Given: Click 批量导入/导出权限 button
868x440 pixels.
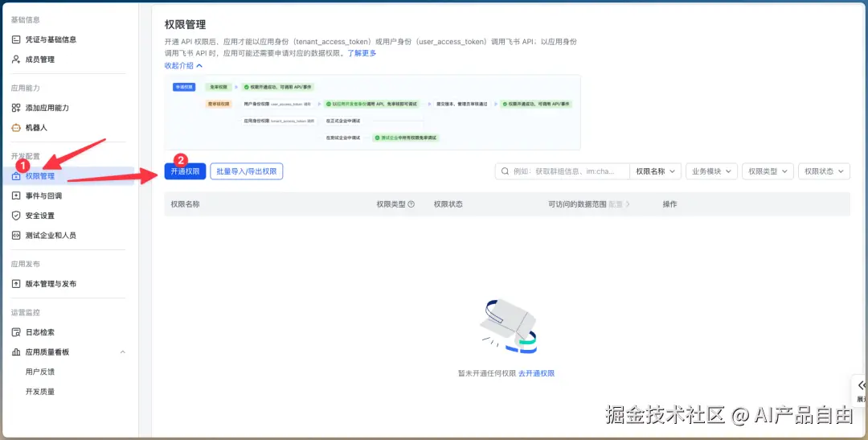Looking at the screenshot, I should 247,171.
